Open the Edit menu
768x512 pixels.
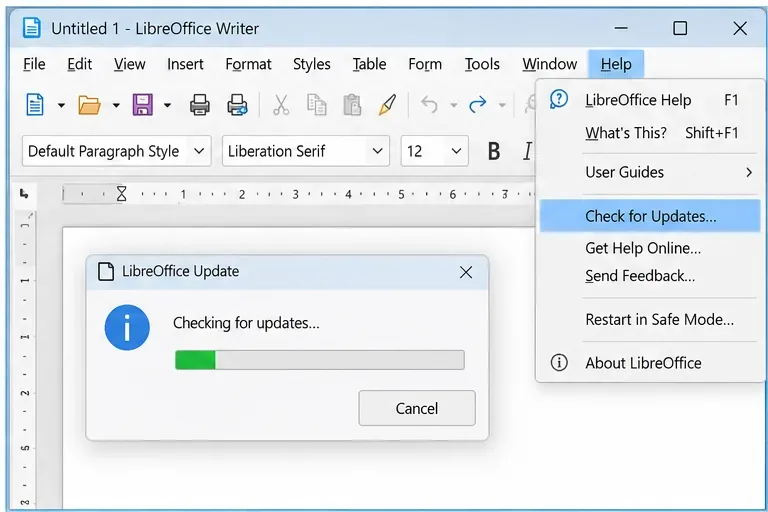pos(79,64)
